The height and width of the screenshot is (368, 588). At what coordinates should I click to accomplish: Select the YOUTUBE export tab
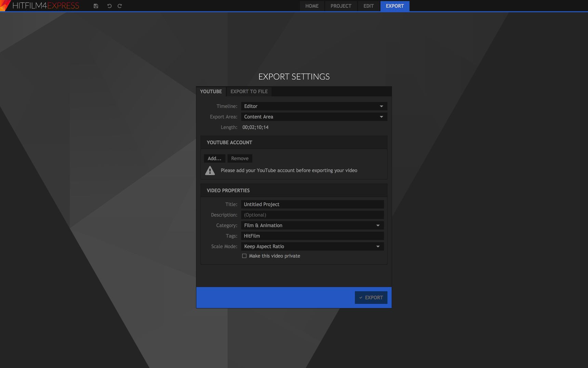click(211, 91)
